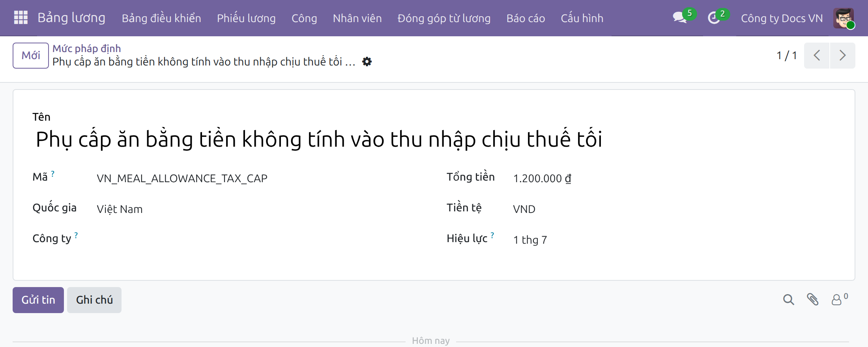The height and width of the screenshot is (347, 868).
Task: Open the user avatar menu
Action: pyautogui.click(x=844, y=18)
